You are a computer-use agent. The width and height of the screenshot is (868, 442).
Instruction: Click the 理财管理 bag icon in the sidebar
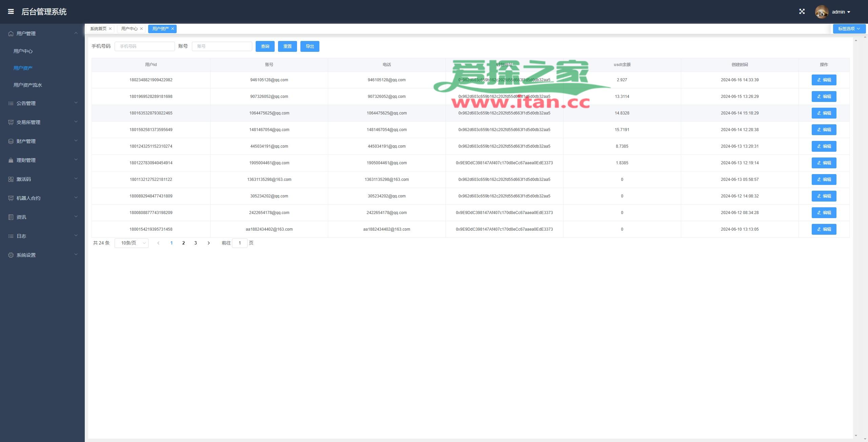pyautogui.click(x=11, y=160)
